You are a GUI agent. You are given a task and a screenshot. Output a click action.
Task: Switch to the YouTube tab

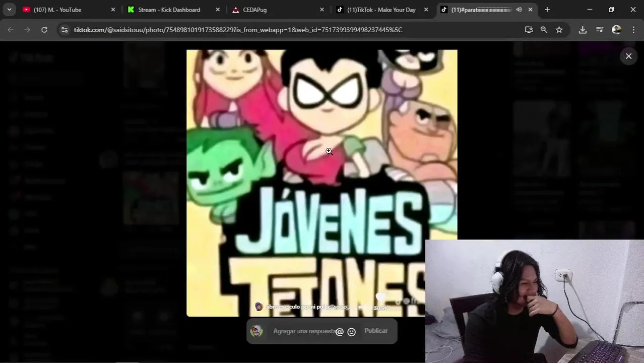(x=68, y=10)
